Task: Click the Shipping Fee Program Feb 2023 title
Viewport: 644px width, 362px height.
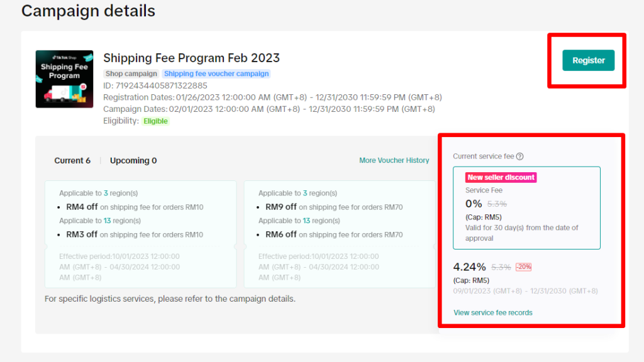Action: tap(191, 58)
